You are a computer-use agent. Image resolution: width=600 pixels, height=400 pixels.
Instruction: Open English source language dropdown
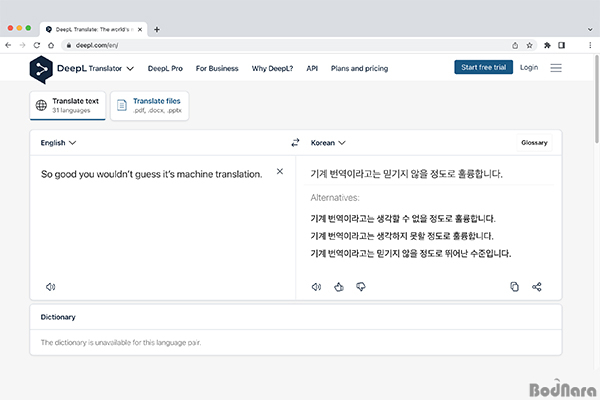coord(58,143)
